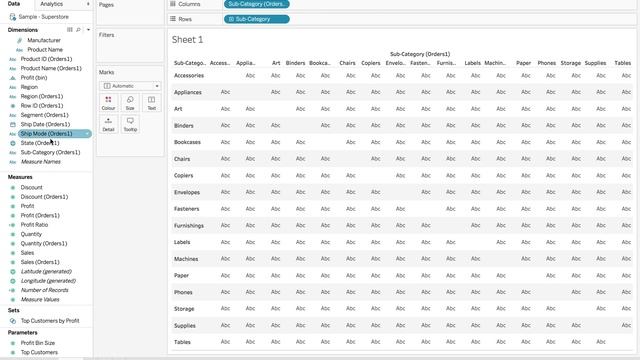Select the Segment (Orders1) dimension
This screenshot has height=360, width=640.
click(44, 115)
